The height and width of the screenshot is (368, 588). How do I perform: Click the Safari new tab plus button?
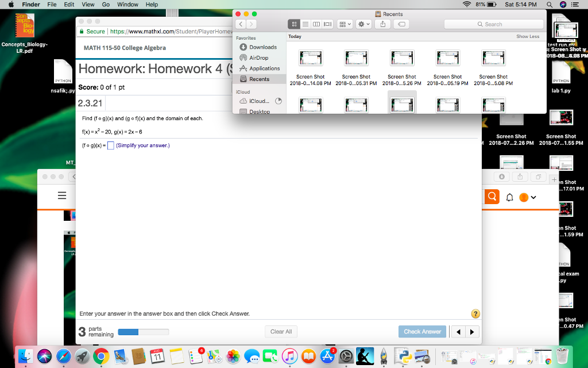pyautogui.click(x=554, y=179)
